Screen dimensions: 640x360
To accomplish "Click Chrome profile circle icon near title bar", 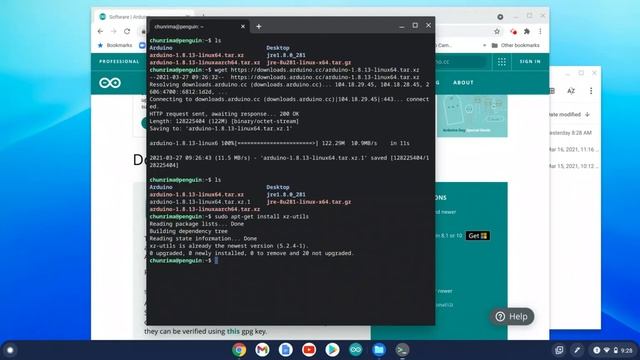I will [500, 17].
